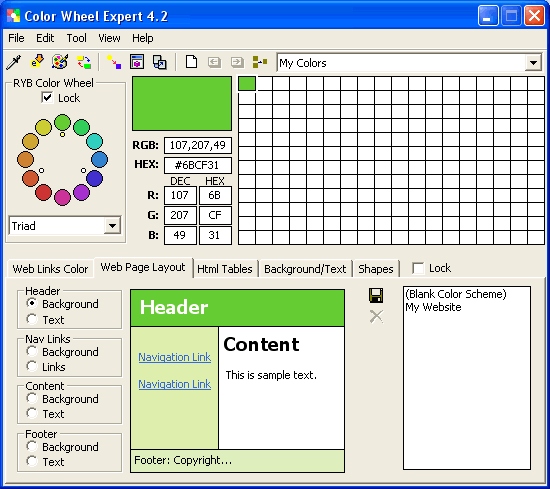Switch to the Html Tables tab
The width and height of the screenshot is (550, 489).
click(x=225, y=269)
